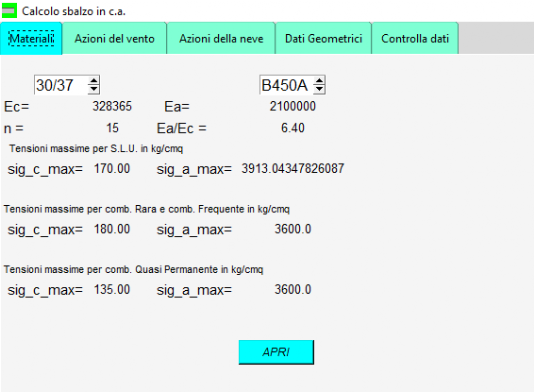Click up arrow on B450A steel spinner

pyautogui.click(x=319, y=81)
